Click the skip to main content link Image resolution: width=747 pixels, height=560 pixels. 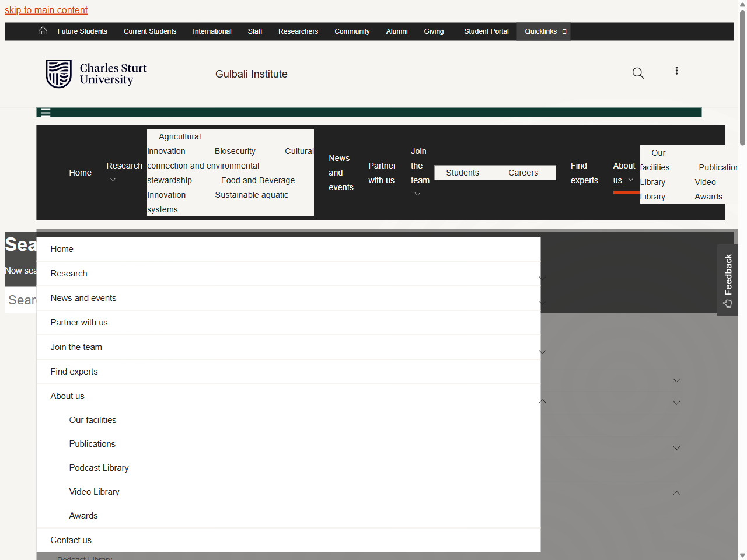point(46,10)
